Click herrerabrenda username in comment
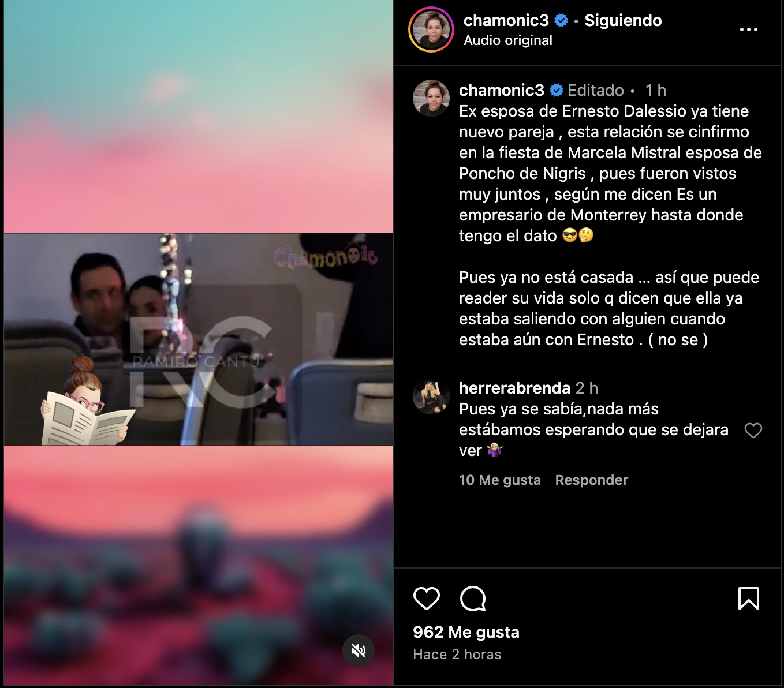784x688 pixels. click(514, 388)
